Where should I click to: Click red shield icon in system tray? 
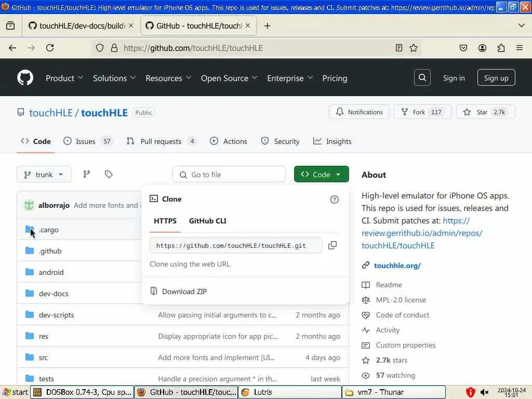click(470, 392)
